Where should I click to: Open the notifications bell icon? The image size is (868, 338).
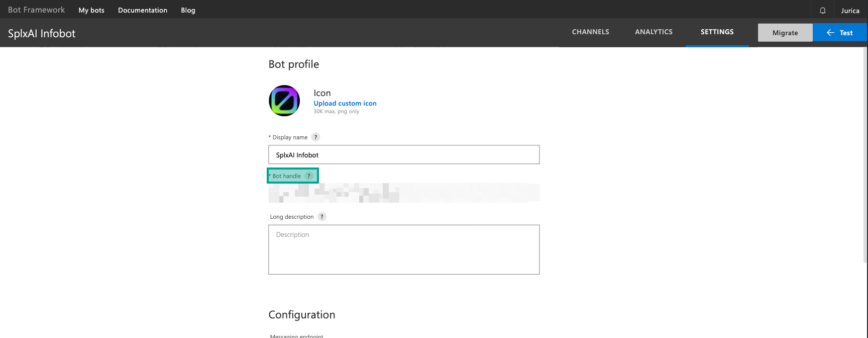tap(822, 10)
